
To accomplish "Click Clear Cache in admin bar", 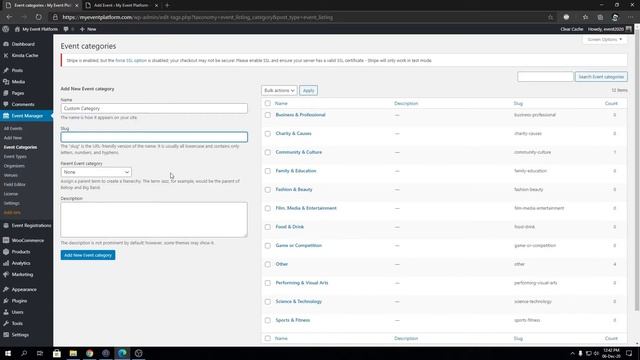I will (x=571, y=29).
